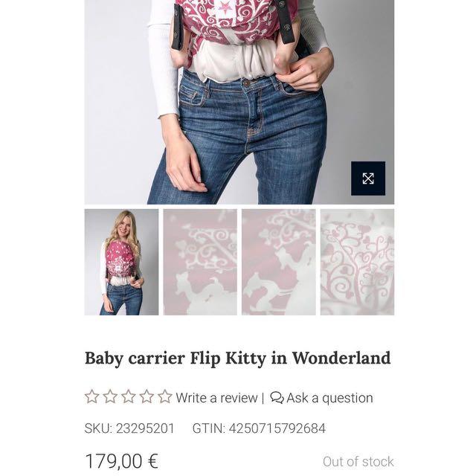This screenshot has width=476, height=476.
Task: Open the Ask a question link
Action: (x=329, y=398)
